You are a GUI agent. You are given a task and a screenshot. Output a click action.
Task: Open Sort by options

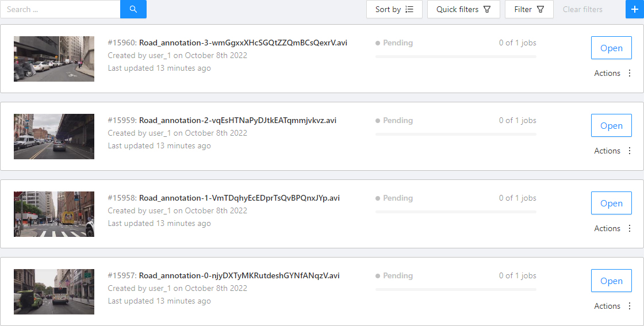[394, 9]
